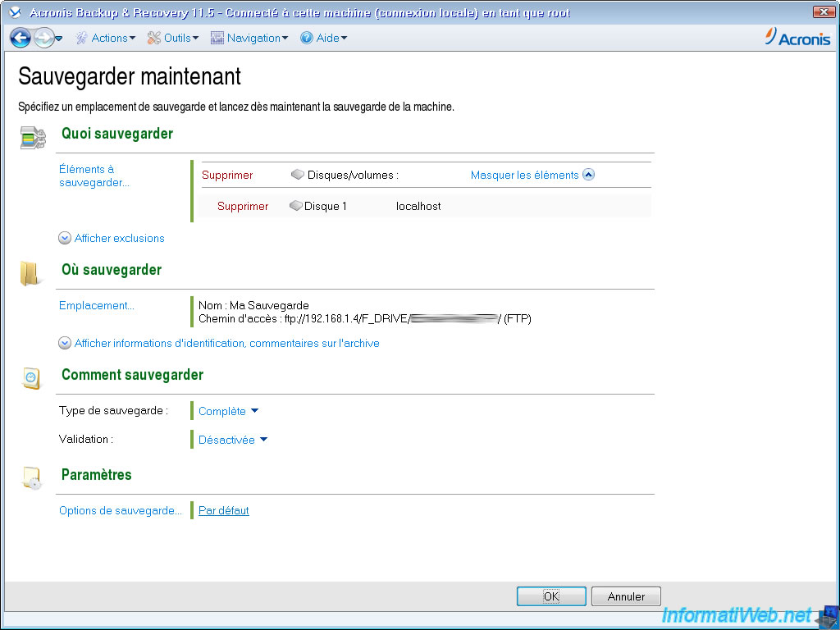Viewport: 840px width, 630px height.
Task: Remove Disque 1 using its Supprimer link
Action: (x=243, y=207)
